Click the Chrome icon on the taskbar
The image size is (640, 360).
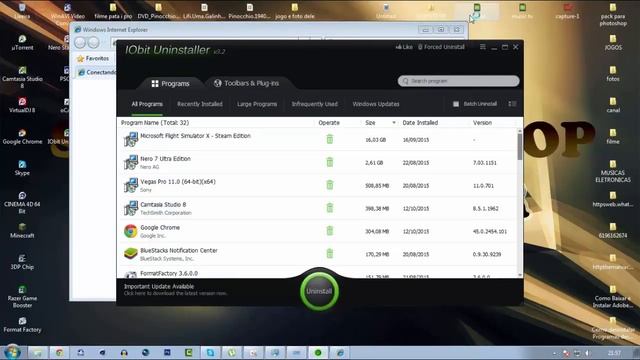59,353
